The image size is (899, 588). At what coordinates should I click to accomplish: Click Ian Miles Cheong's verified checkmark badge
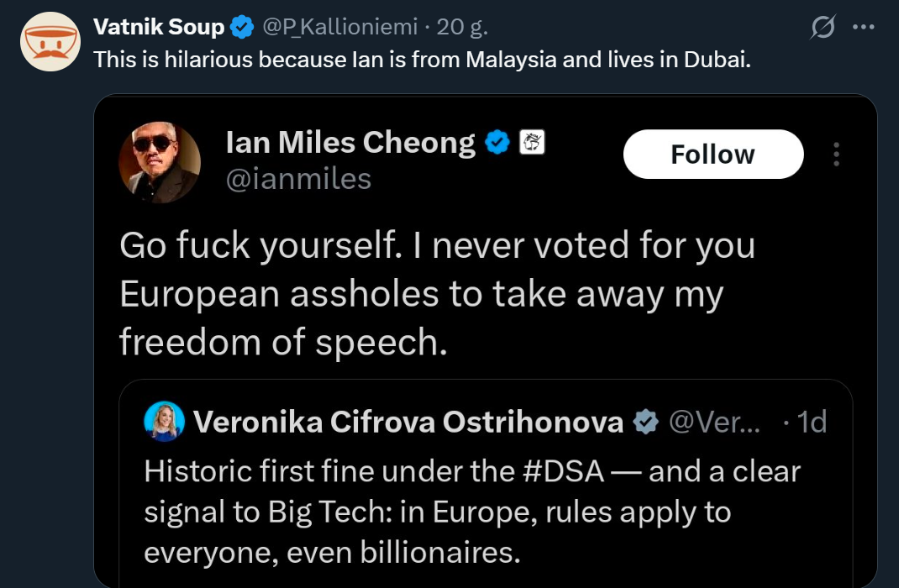click(x=498, y=144)
